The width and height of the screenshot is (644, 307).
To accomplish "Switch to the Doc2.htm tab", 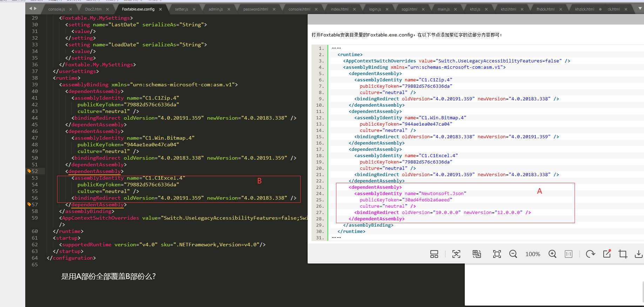I will tap(93, 9).
